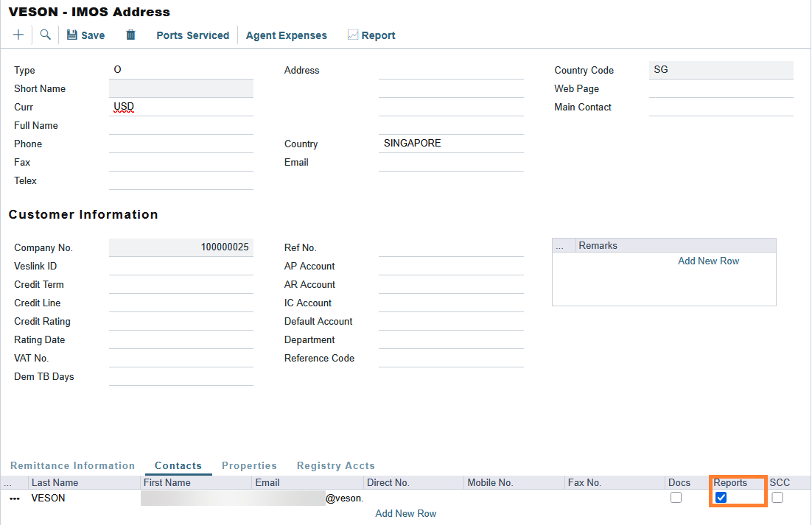Click the Fax input field

181,163
